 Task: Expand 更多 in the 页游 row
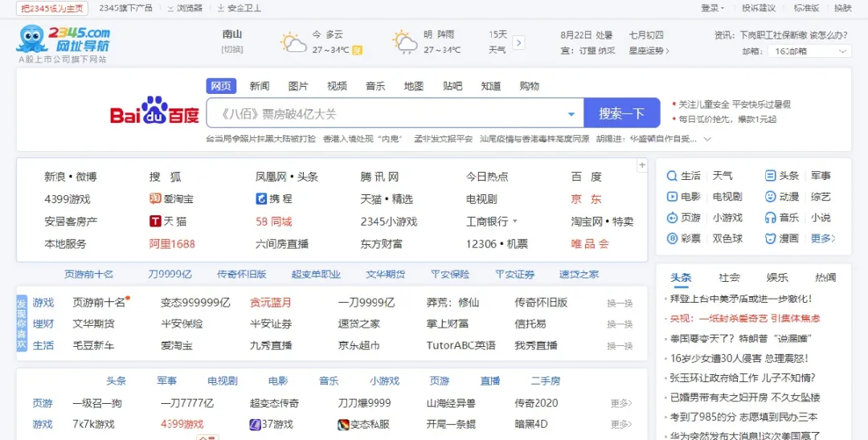[621, 404]
